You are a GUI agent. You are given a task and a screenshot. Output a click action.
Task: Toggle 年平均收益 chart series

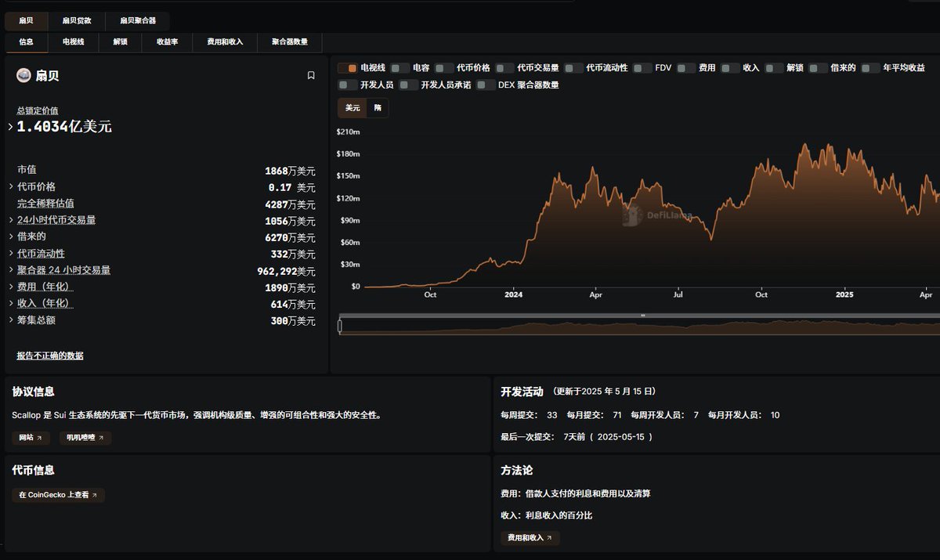point(870,68)
